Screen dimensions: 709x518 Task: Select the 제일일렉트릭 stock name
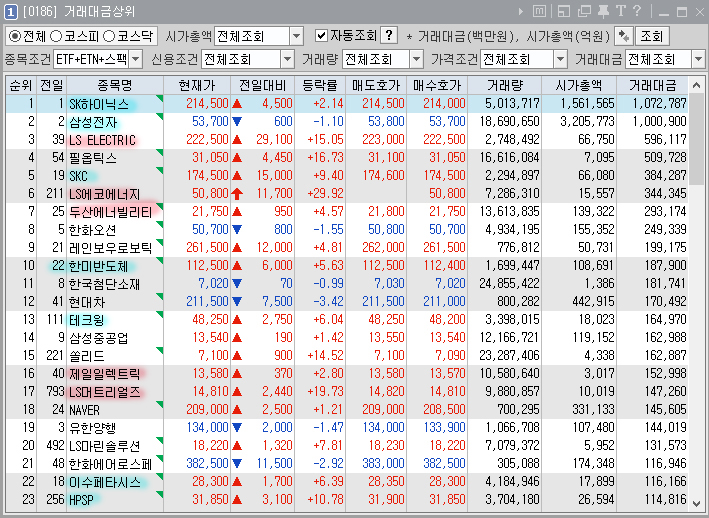tap(104, 374)
